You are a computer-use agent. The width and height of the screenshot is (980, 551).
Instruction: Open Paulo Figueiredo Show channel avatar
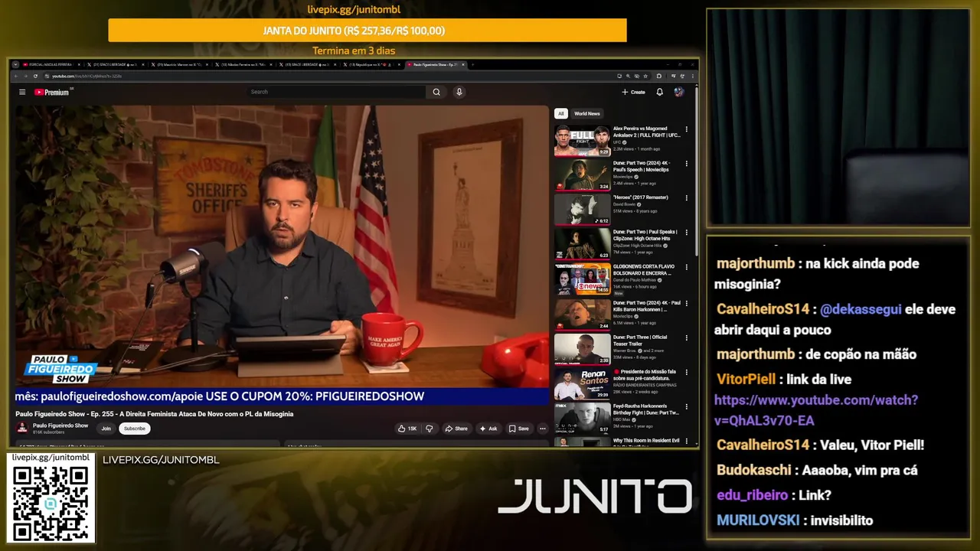(x=22, y=429)
